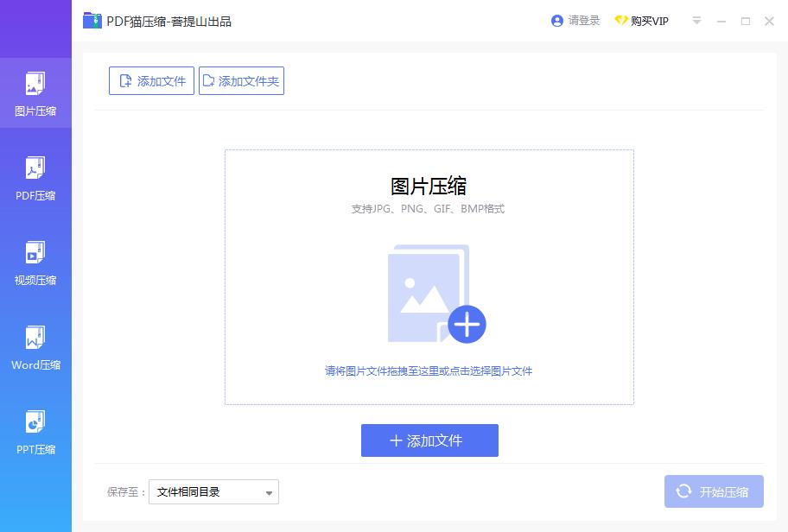788x532 pixels.
Task: Click the 购买VIP link
Action: click(649, 20)
